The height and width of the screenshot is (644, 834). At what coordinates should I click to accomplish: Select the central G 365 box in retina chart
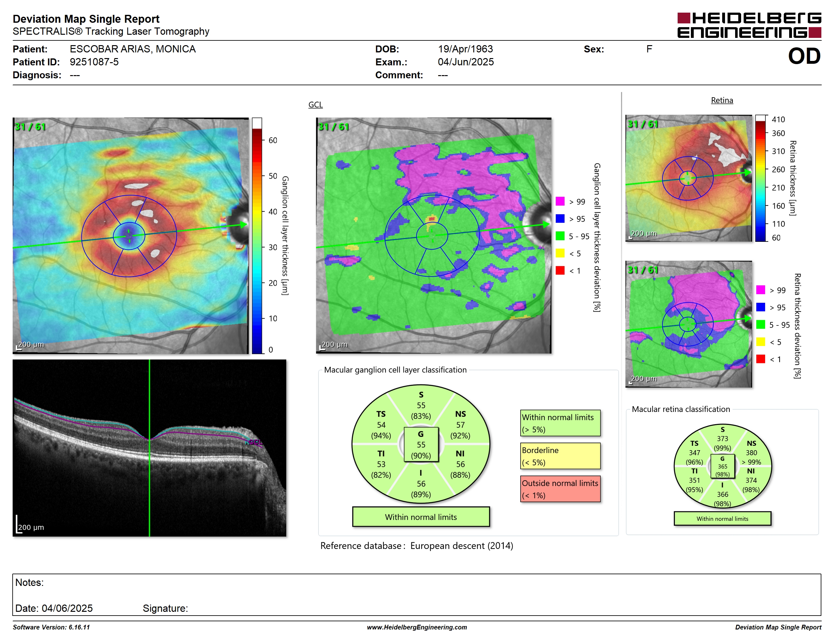[x=722, y=466]
